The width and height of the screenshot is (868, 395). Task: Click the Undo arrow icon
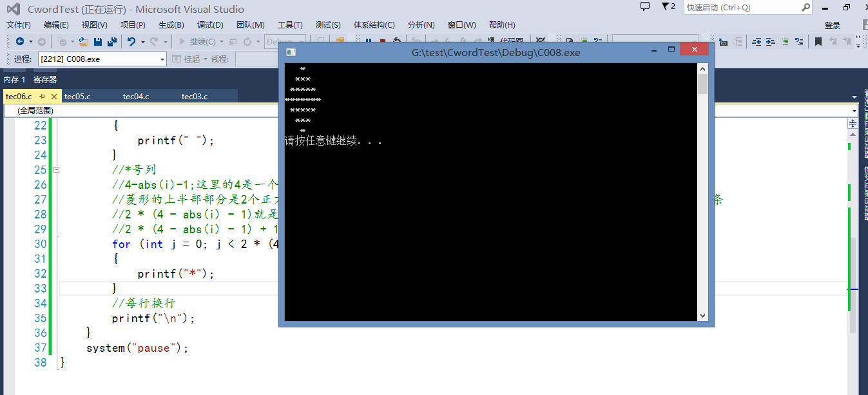pyautogui.click(x=131, y=41)
